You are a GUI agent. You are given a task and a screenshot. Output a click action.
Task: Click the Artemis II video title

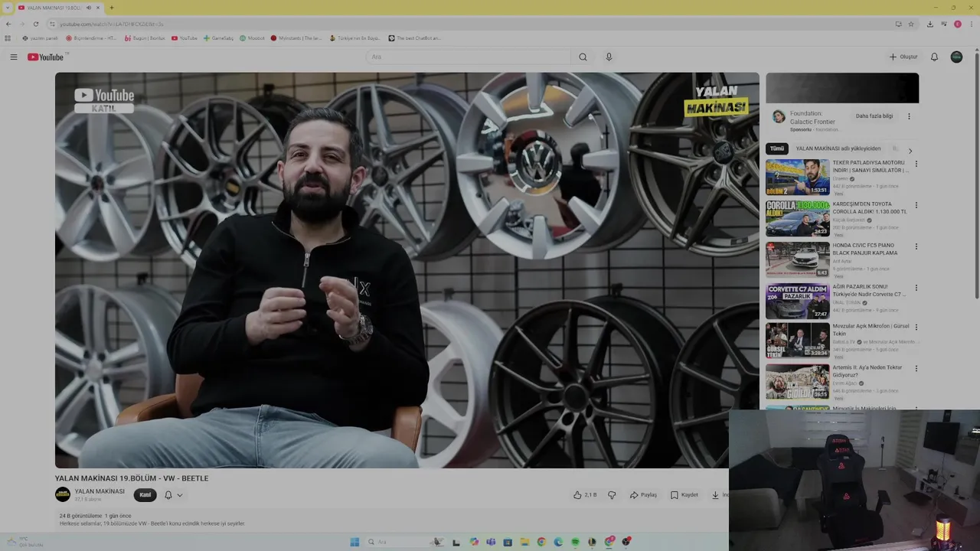(867, 371)
